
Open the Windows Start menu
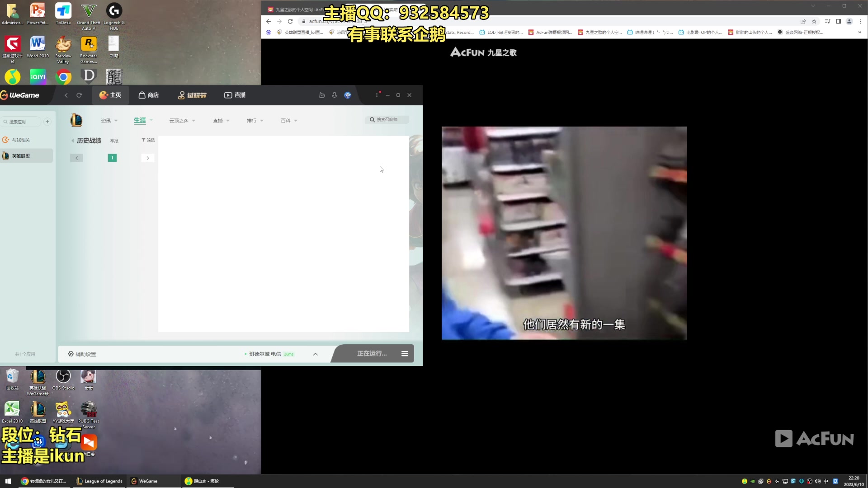8,481
